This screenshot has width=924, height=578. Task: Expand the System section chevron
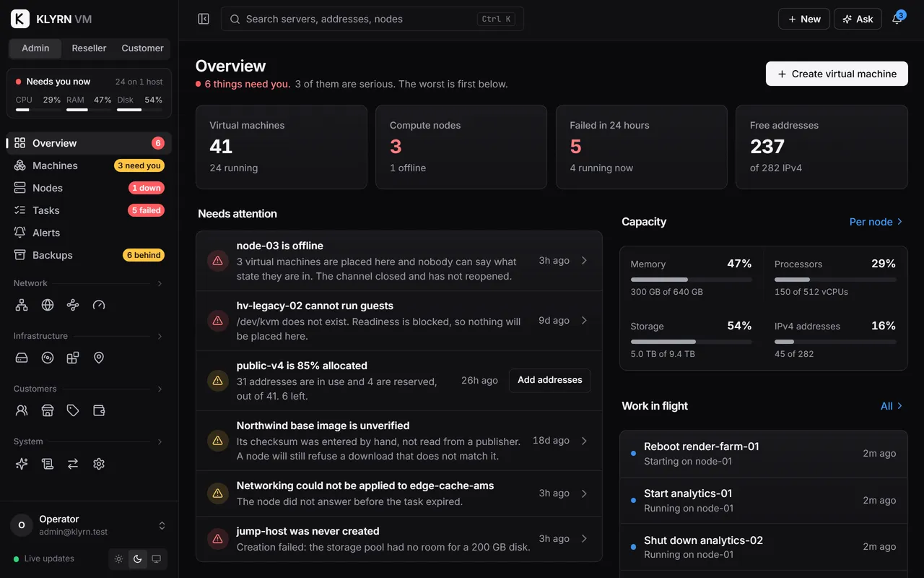point(160,442)
